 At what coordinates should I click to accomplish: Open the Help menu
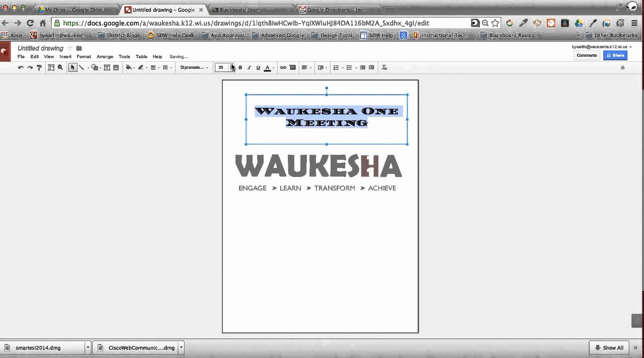[157, 57]
